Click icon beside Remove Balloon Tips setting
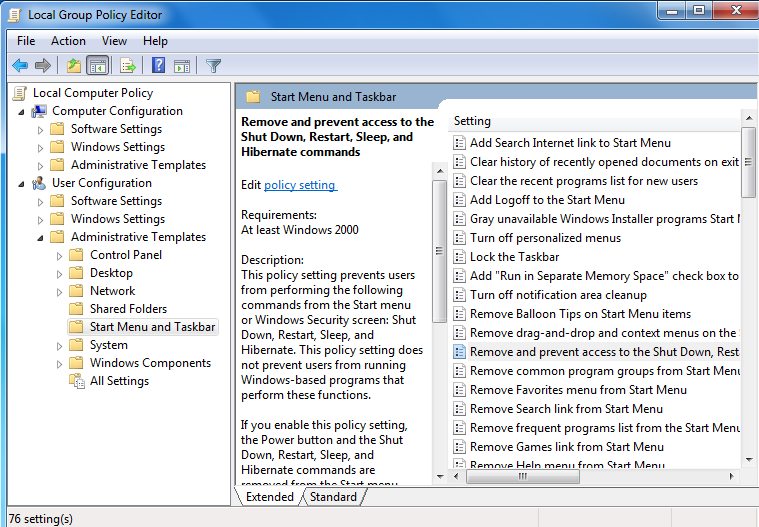Image resolution: width=759 pixels, height=527 pixels. pyautogui.click(x=459, y=314)
